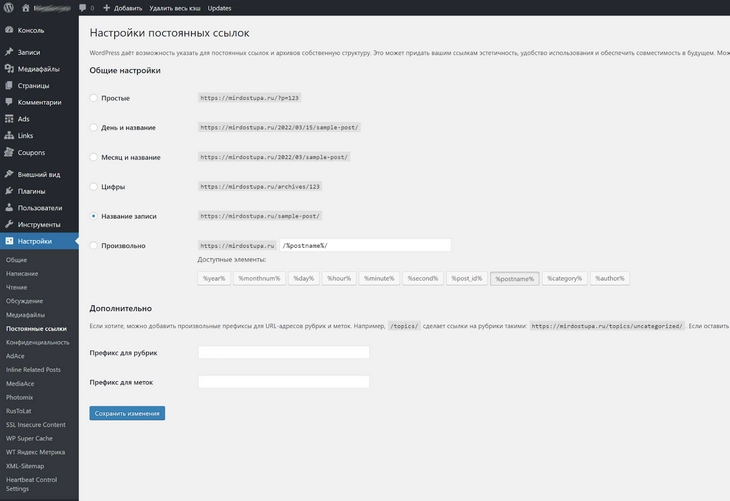Click the Настройки settings icon
Screen dimensions: 730x501
(x=9, y=241)
